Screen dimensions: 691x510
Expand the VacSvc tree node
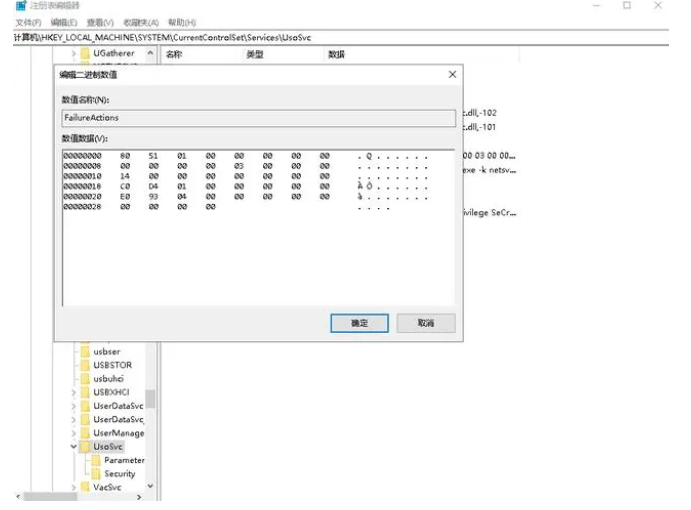click(x=73, y=487)
